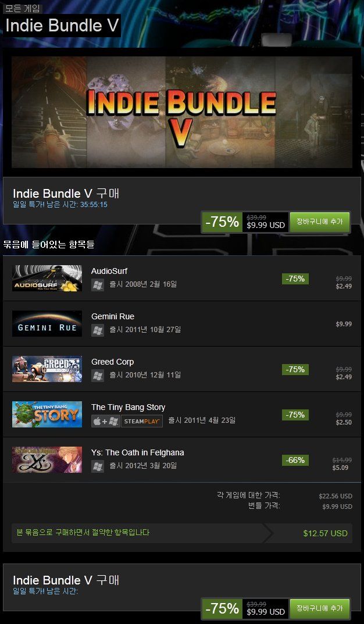Open The Tiny Bang Story thumbnail
364x624 pixels.
point(47,414)
